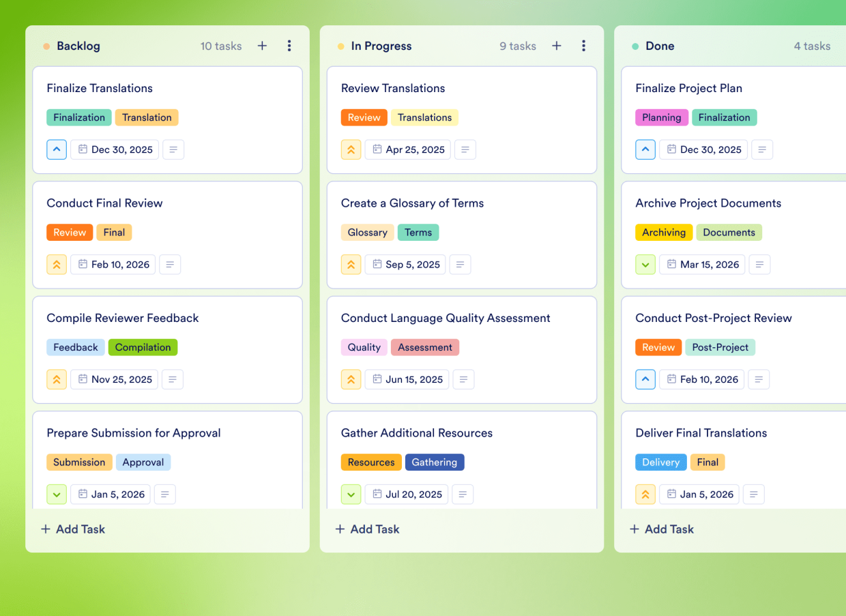Click the calendar icon on Create a Glossary of Terms

(377, 264)
